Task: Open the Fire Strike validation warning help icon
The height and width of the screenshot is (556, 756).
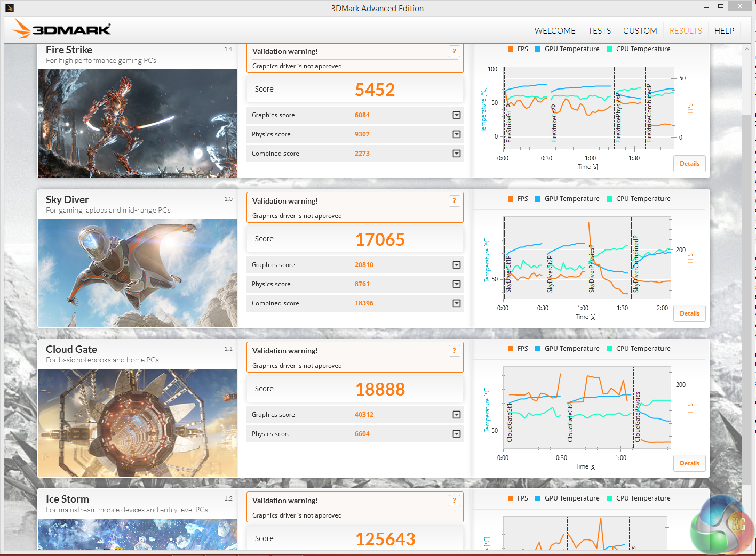Action: pyautogui.click(x=454, y=51)
